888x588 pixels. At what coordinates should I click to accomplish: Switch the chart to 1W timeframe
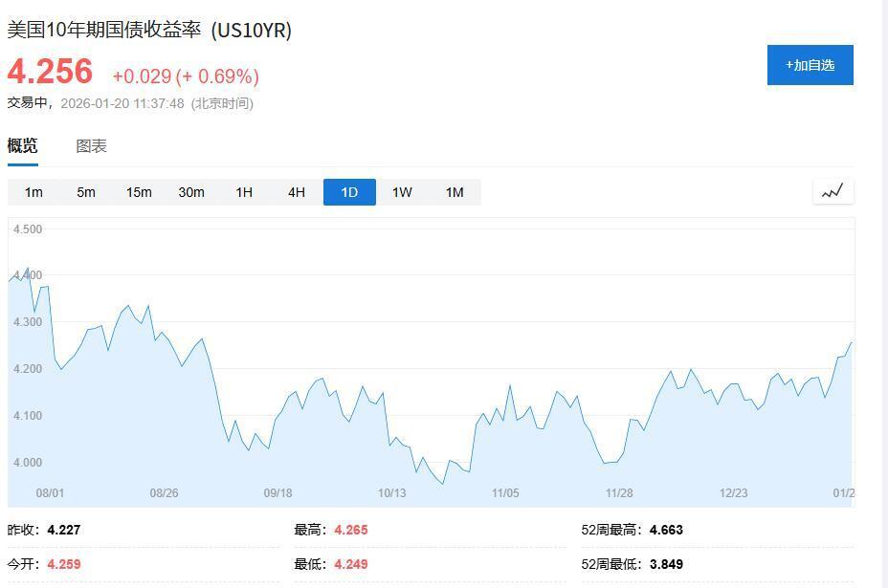[402, 192]
